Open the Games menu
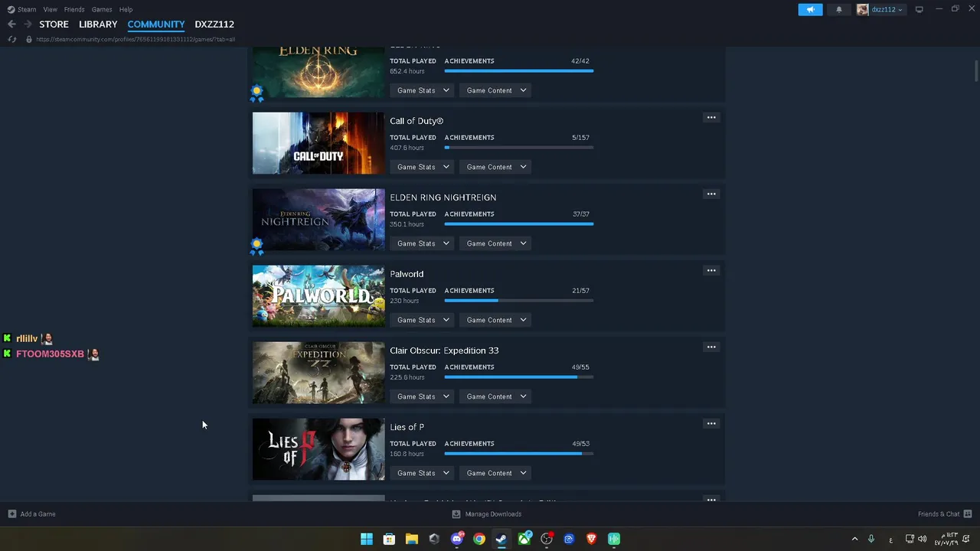 pyautogui.click(x=102, y=9)
